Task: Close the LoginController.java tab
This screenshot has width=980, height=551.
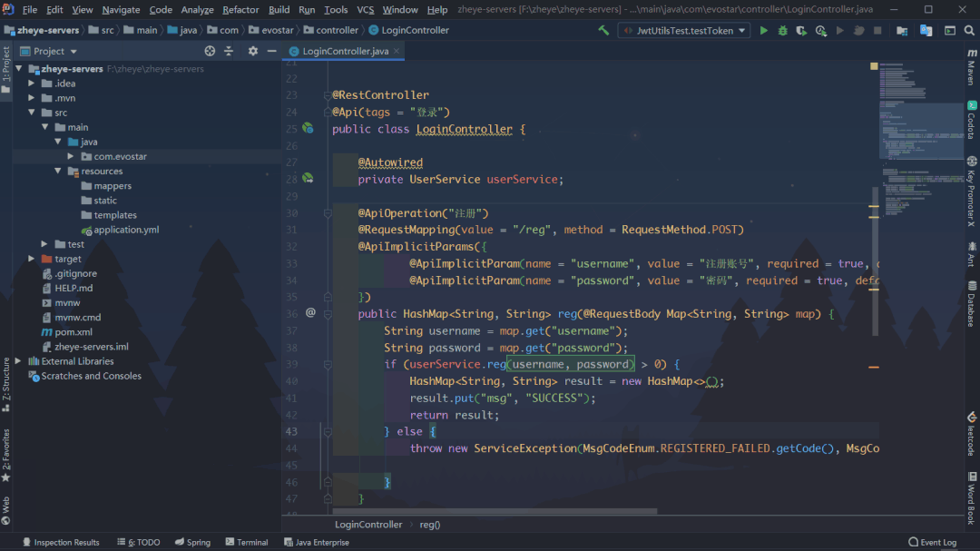Action: tap(397, 51)
